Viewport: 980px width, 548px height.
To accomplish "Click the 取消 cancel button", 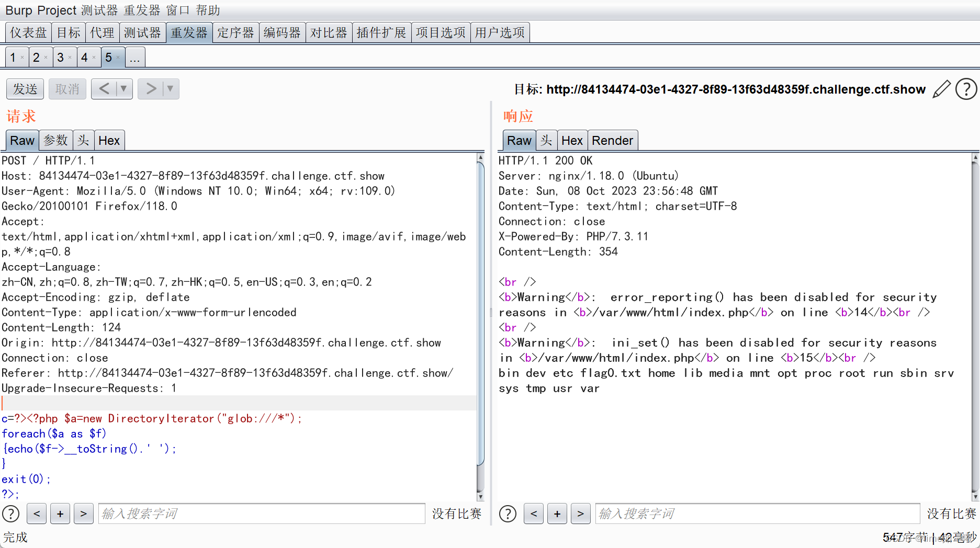I will pos(67,89).
